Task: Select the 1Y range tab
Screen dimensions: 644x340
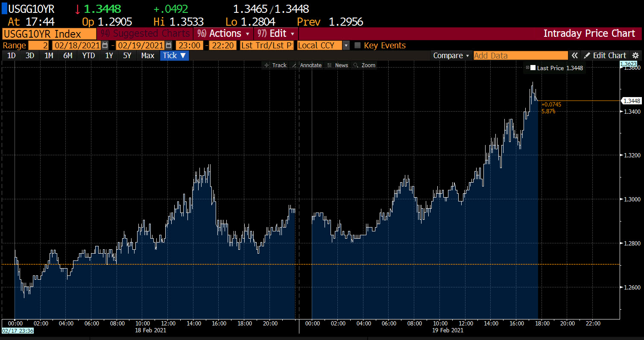Action: (x=109, y=56)
